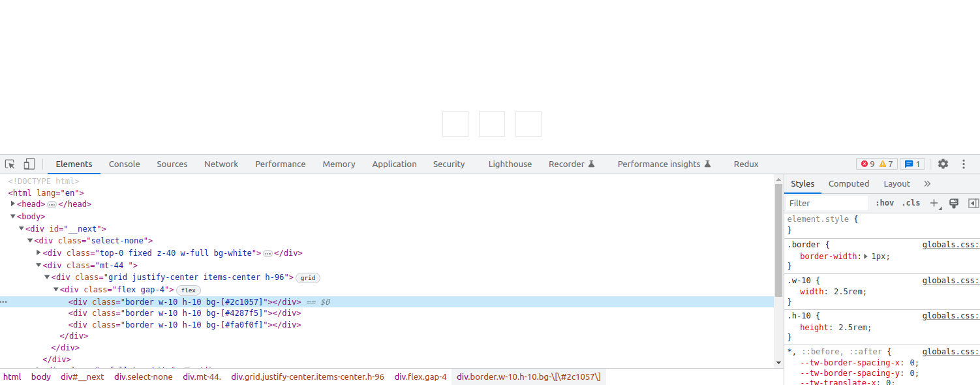The image size is (980, 385).
Task: Click the computed styles sidebar toggle icon
Action: [x=973, y=203]
